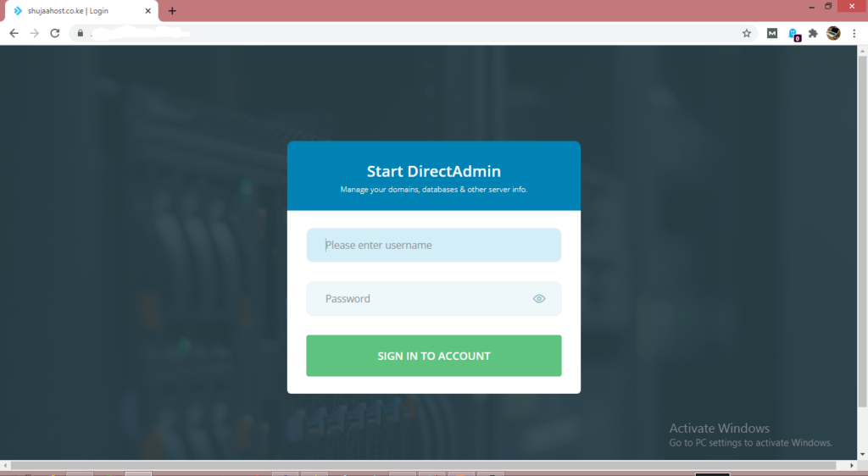Viewport: 868px width, 476px height.
Task: Open the Chrome three-dot menu
Action: pyautogui.click(x=854, y=33)
